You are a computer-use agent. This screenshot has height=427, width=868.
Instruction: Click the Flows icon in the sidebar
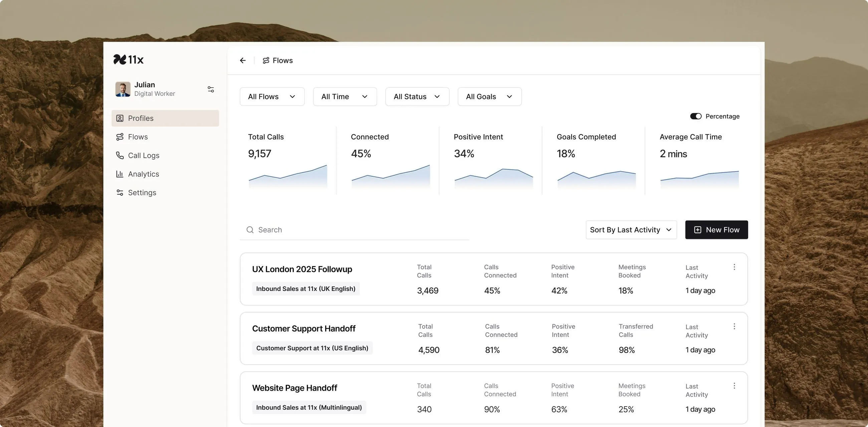click(120, 137)
